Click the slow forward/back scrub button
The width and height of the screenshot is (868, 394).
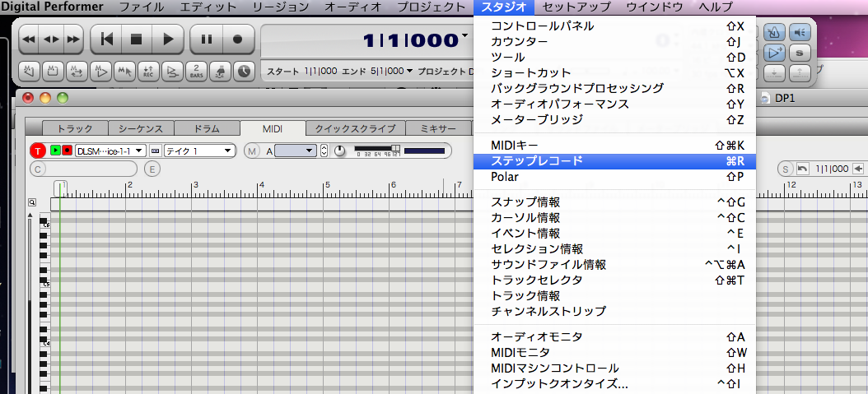coord(51,39)
